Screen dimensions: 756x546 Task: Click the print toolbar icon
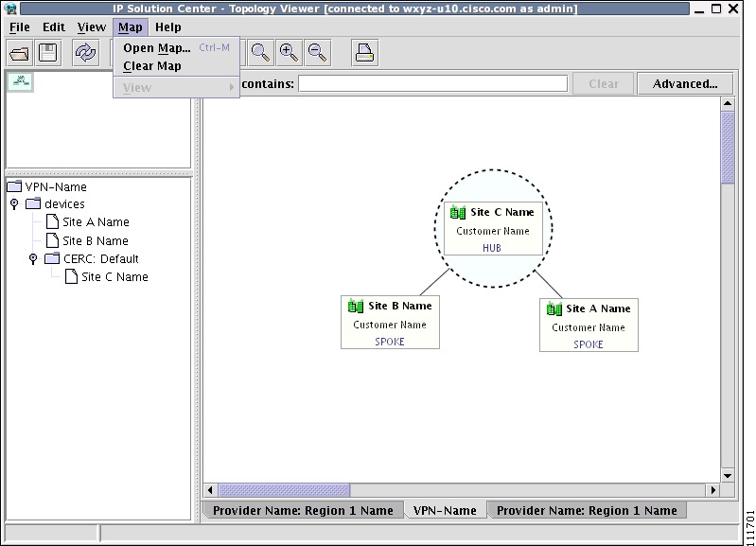click(x=364, y=53)
